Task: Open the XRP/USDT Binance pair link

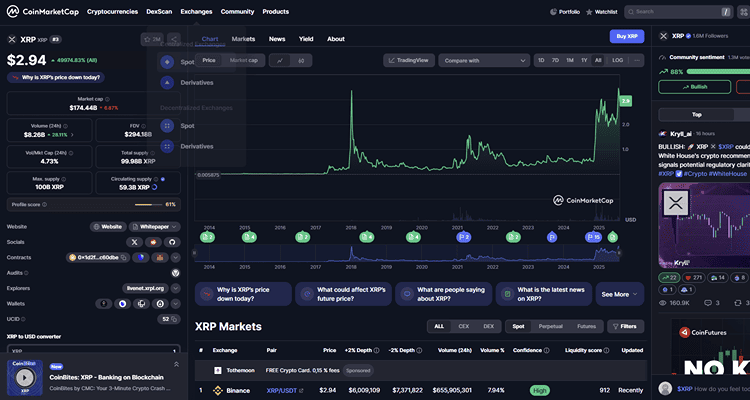Action: click(285, 390)
